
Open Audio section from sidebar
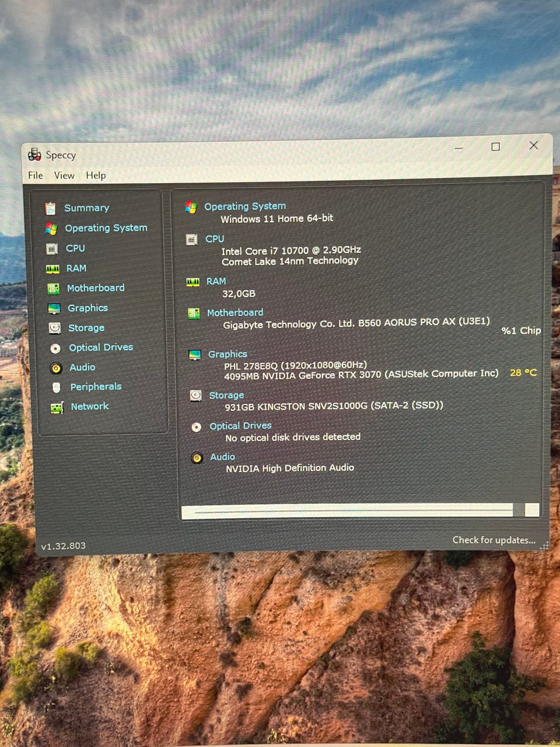82,367
